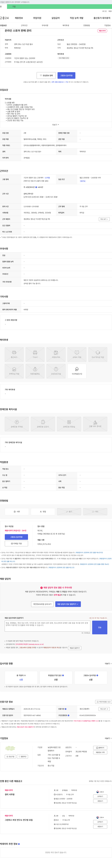Select the 건물 내부 경사로 facility icon
112x868 pixels.
95,424
